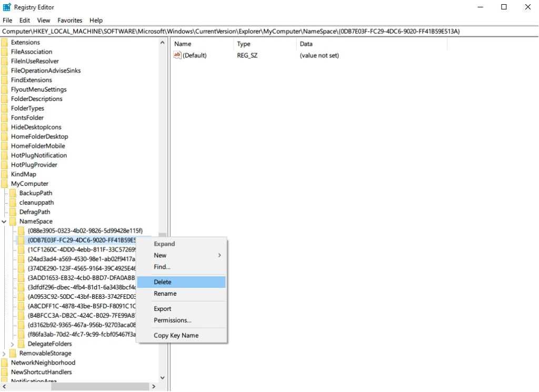Select Rename in the context menu
Image resolution: width=539 pixels, height=392 pixels.
(x=165, y=294)
